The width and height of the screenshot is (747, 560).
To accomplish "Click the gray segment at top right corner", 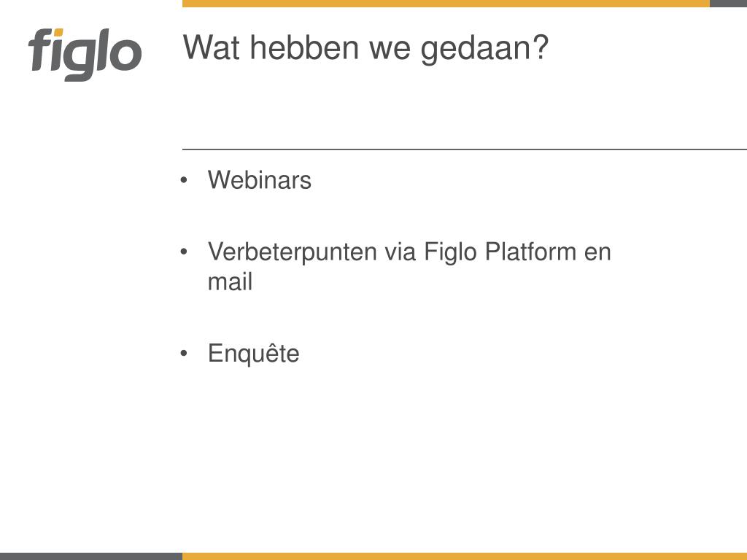I will [x=729, y=4].
